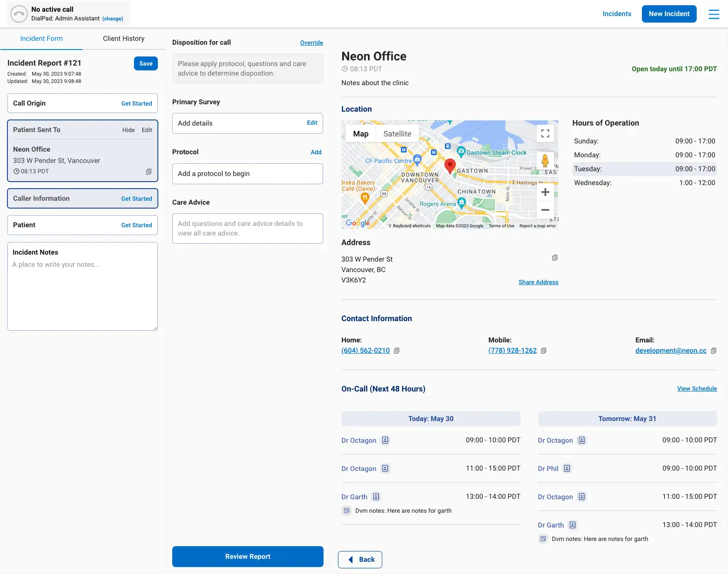
Task: Open contact card for Dr Phil tomorrow
Action: (567, 468)
